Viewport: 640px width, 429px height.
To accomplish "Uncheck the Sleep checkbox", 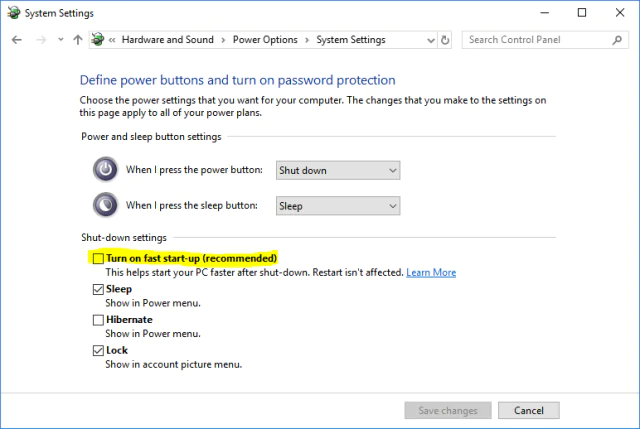I will click(98, 289).
